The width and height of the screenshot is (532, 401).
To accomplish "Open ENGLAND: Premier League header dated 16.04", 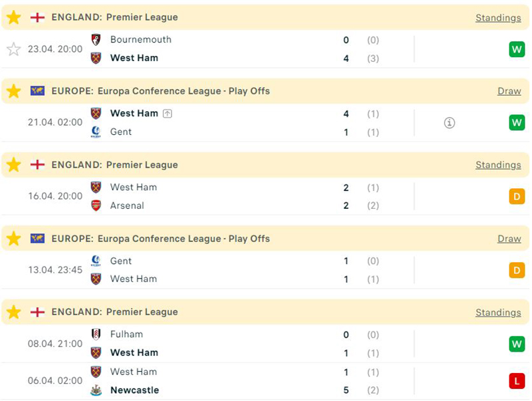I will click(114, 165).
